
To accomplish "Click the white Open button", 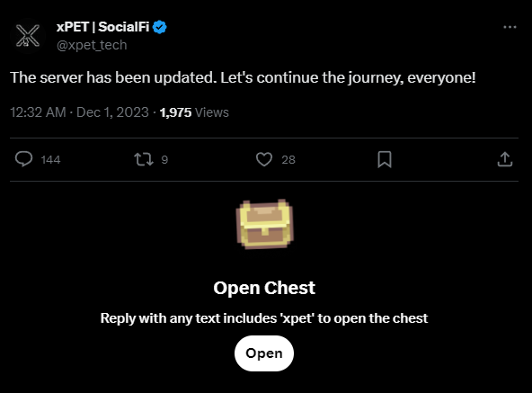I will (x=264, y=353).
